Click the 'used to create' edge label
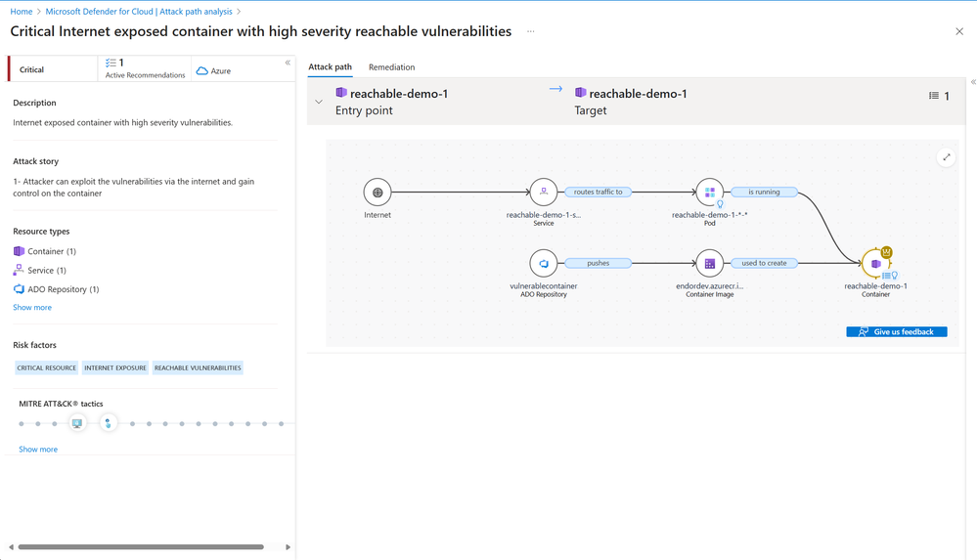This screenshot has width=977, height=560. click(764, 263)
